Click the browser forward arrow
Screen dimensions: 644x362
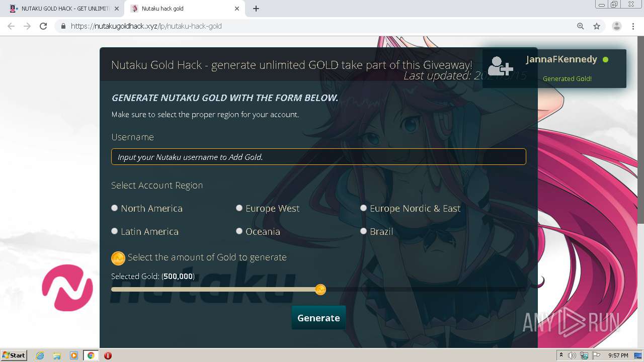pos(27,26)
